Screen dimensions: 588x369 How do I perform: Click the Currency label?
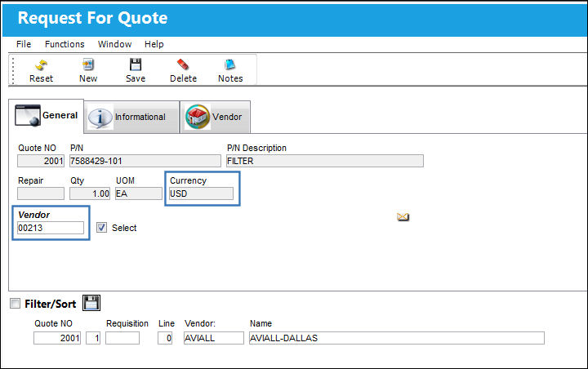coord(189,180)
